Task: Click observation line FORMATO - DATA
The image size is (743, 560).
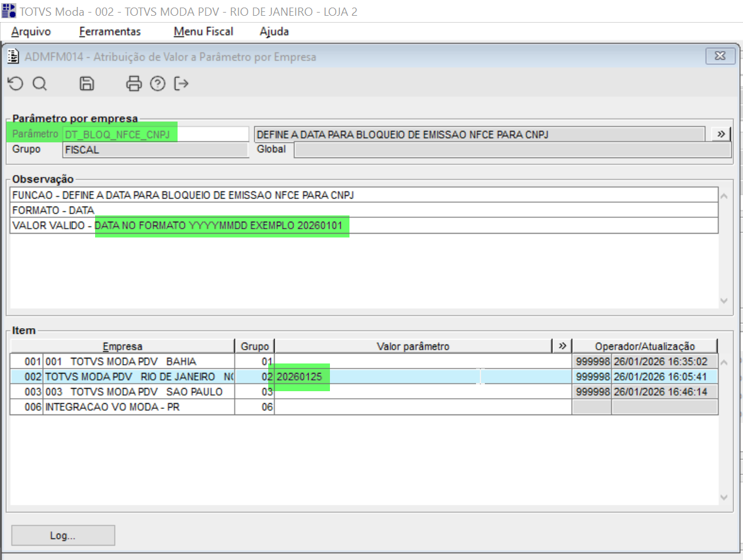Action: tap(364, 210)
